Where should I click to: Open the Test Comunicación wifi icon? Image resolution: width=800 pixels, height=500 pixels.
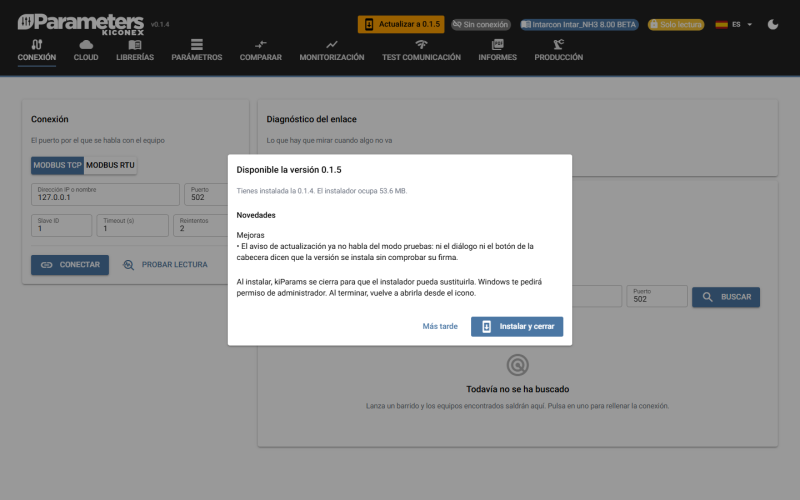pyautogui.click(x=421, y=44)
